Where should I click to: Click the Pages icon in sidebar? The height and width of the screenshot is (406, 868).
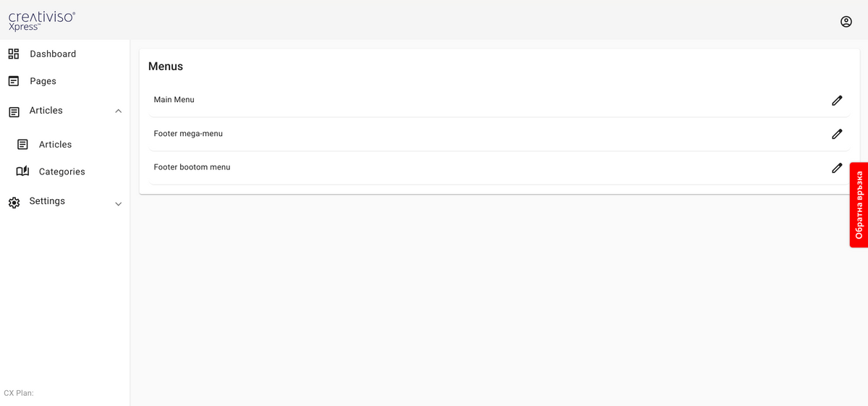pyautogui.click(x=14, y=81)
